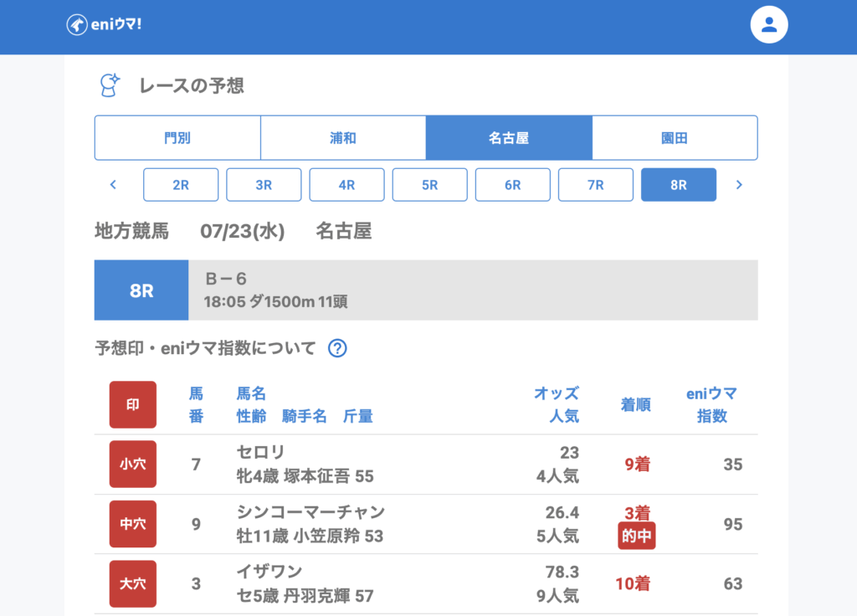Select the 浦和 racecourse tab
Screen dimensions: 857x616
point(343,138)
